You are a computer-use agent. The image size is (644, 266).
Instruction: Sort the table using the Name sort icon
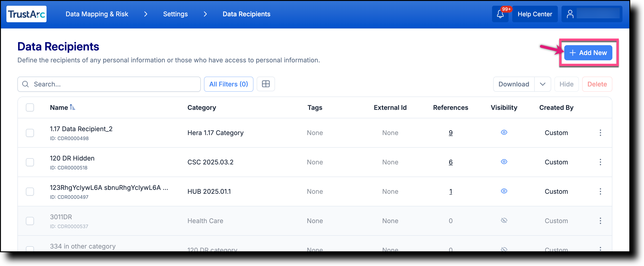tap(72, 107)
